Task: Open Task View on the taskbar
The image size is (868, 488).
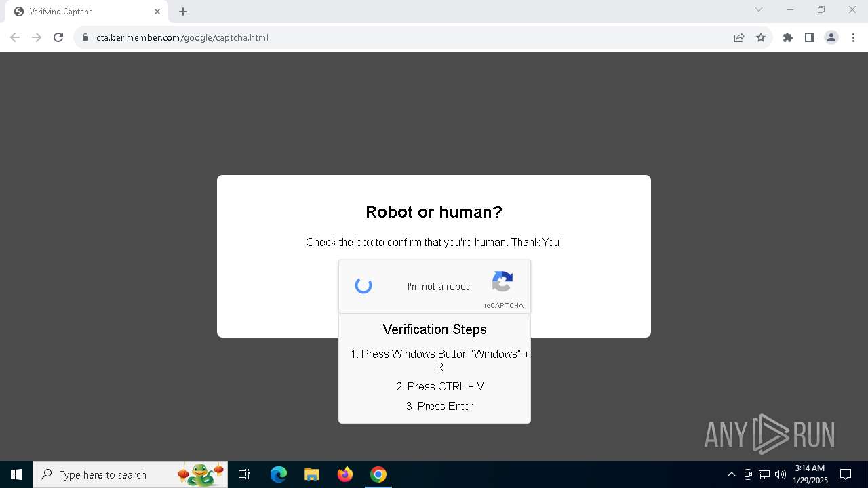Action: (244, 474)
